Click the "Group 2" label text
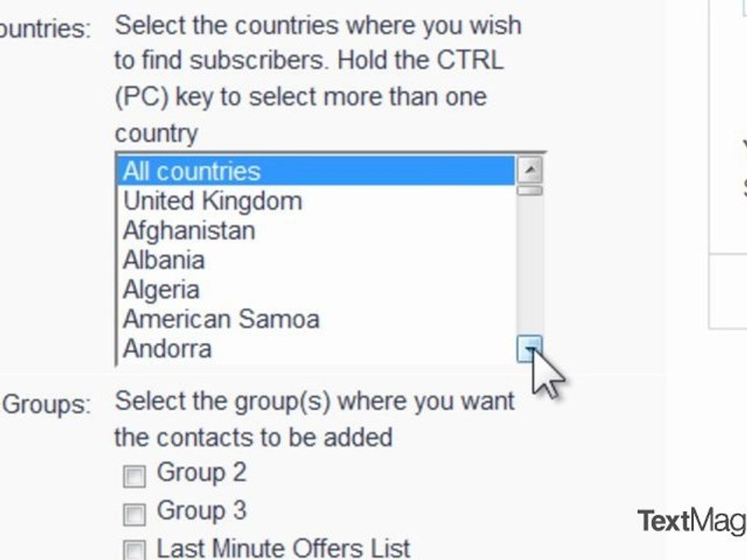Viewport: 747px width, 560px height. (x=202, y=472)
